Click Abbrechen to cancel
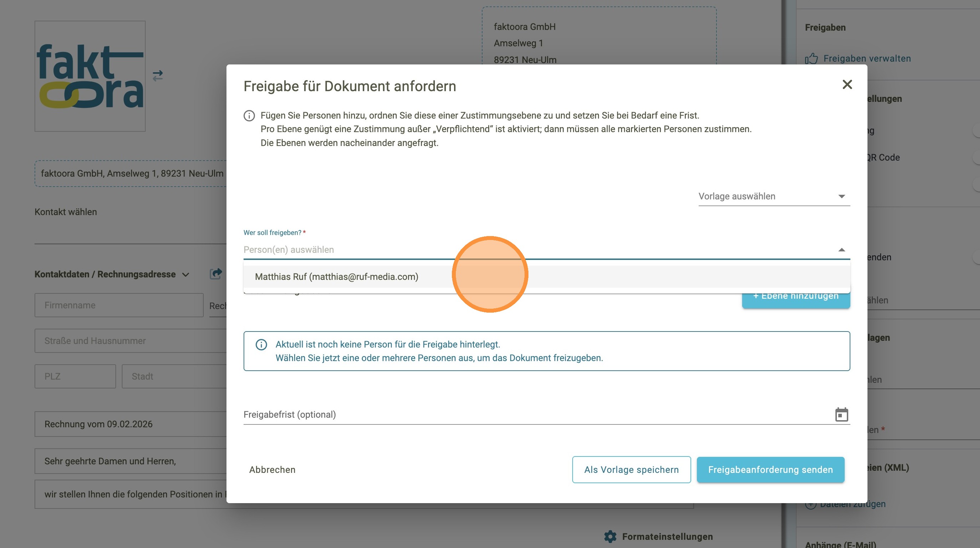Viewport: 980px width, 548px height. 272,470
